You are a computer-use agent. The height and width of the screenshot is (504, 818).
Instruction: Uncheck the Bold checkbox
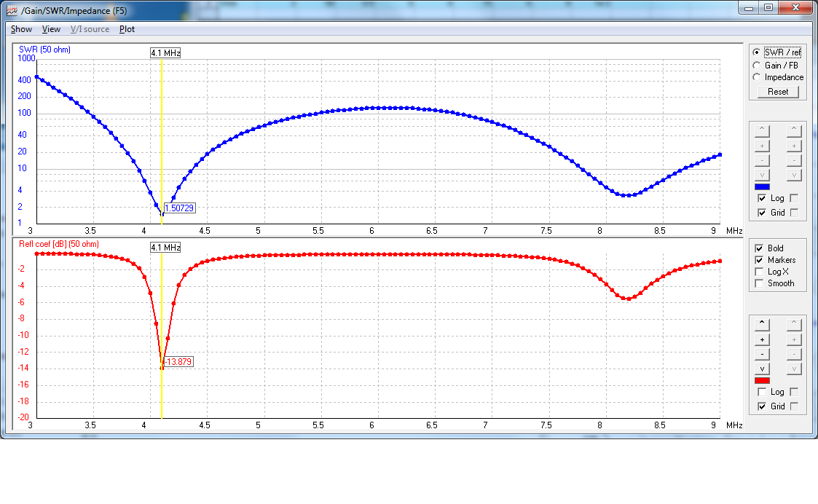click(759, 248)
